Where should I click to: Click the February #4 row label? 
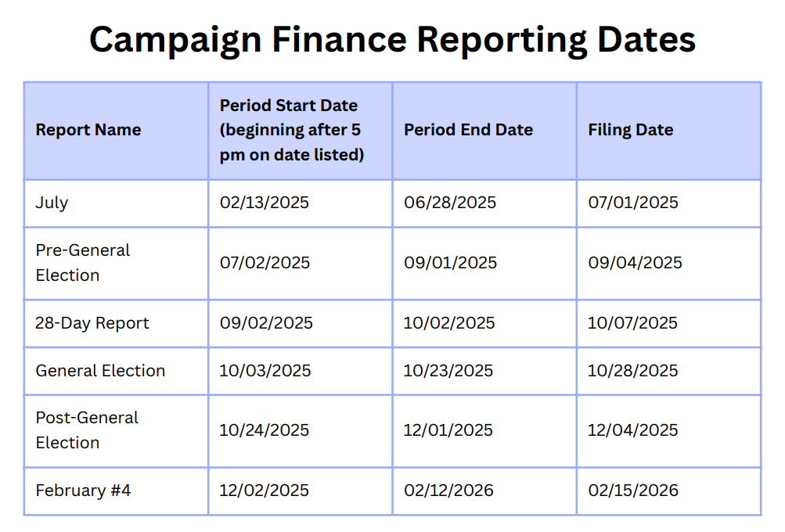click(83, 491)
